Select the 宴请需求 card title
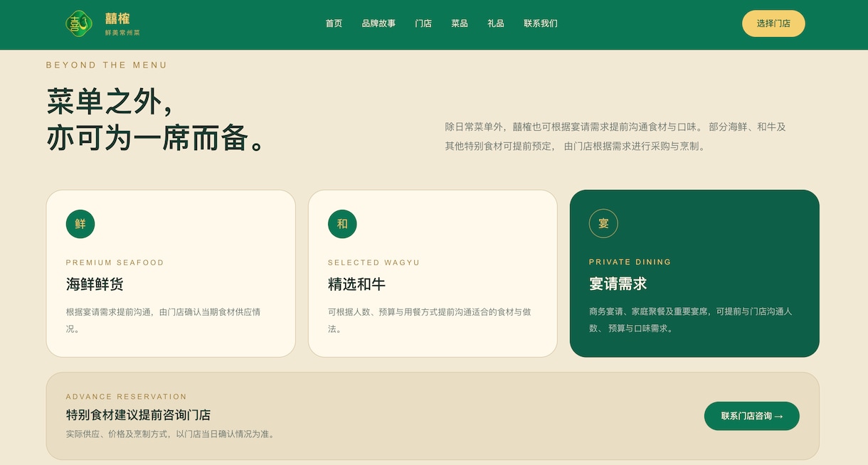Image resolution: width=868 pixels, height=465 pixels. [x=618, y=284]
